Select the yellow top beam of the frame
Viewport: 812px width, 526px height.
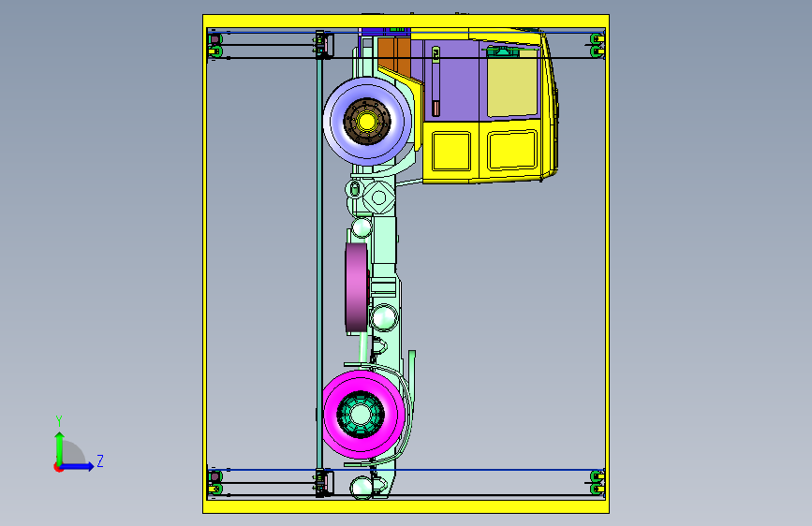click(x=406, y=22)
